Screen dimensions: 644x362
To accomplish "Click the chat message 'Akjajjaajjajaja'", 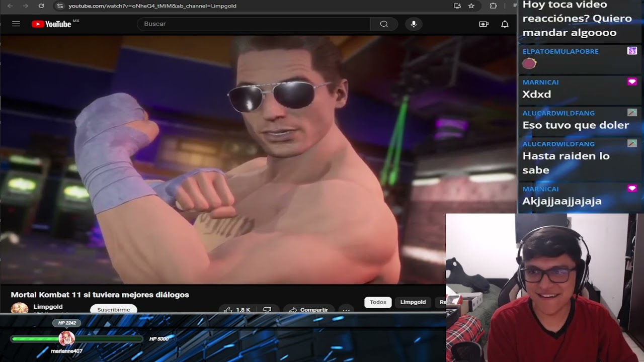I will pyautogui.click(x=562, y=201).
